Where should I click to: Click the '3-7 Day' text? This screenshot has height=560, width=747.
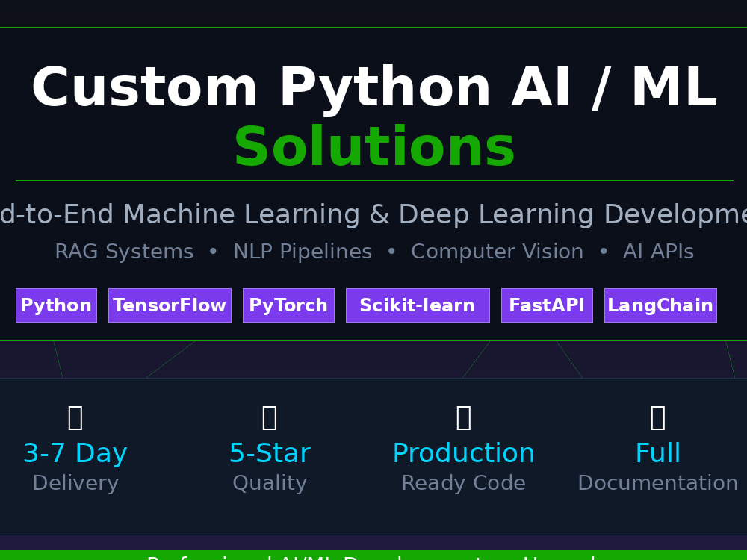point(75,453)
